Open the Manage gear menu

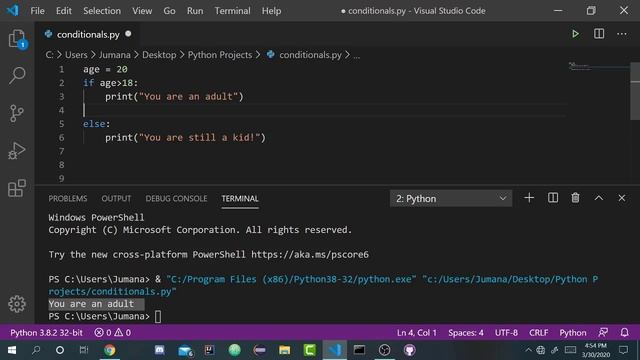pos(17,304)
